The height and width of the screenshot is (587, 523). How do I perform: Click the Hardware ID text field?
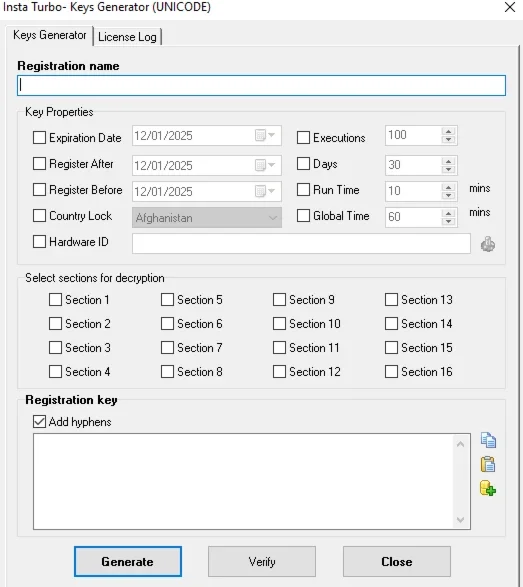[301, 243]
